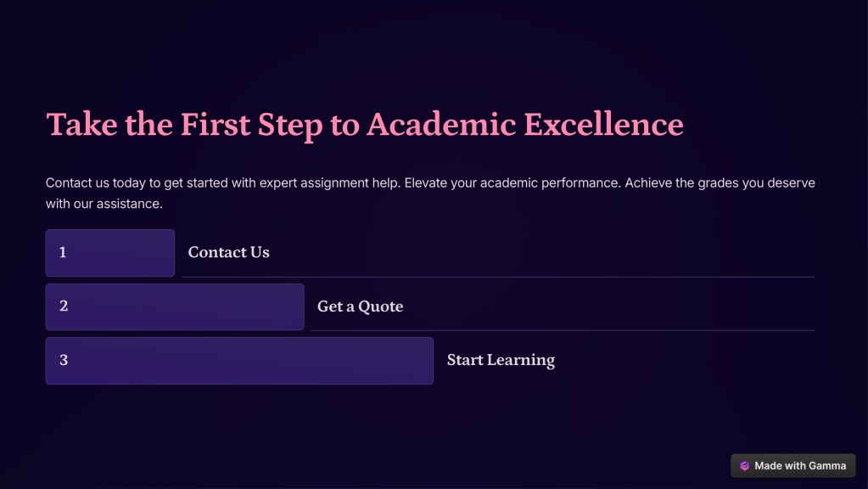
Task: Select the purple step 1 box
Action: coord(110,253)
